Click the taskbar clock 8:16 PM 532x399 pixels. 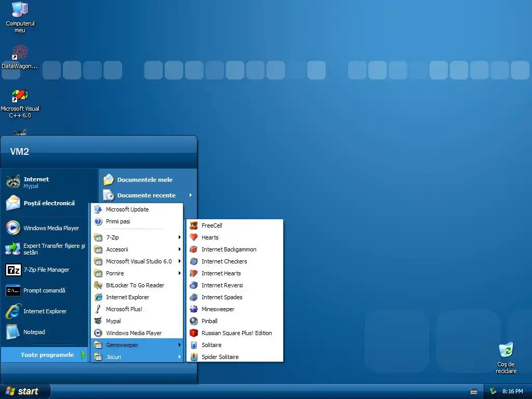(x=512, y=391)
